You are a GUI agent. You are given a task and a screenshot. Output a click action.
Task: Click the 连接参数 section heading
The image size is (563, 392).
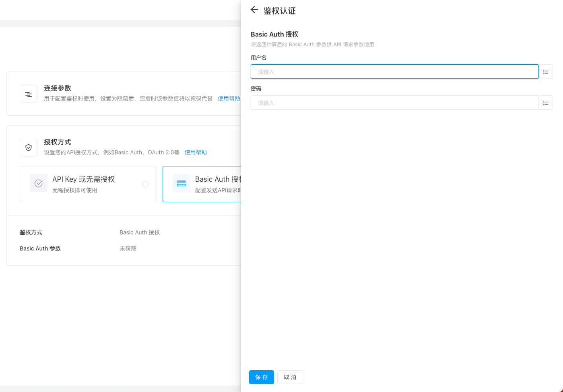pyautogui.click(x=58, y=88)
